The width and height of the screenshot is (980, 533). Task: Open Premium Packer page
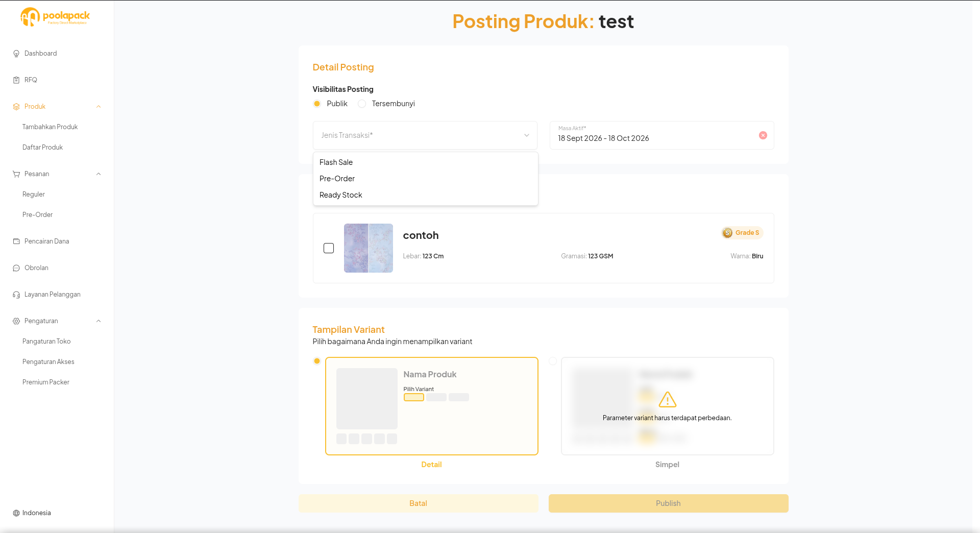coord(46,382)
